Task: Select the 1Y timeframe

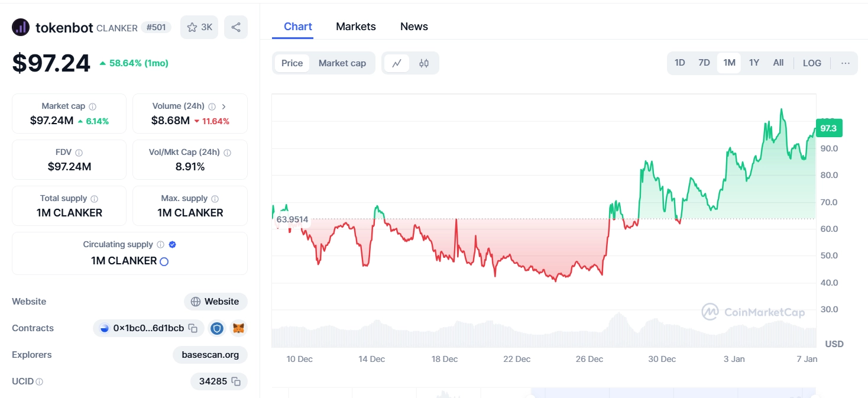Action: coord(753,62)
